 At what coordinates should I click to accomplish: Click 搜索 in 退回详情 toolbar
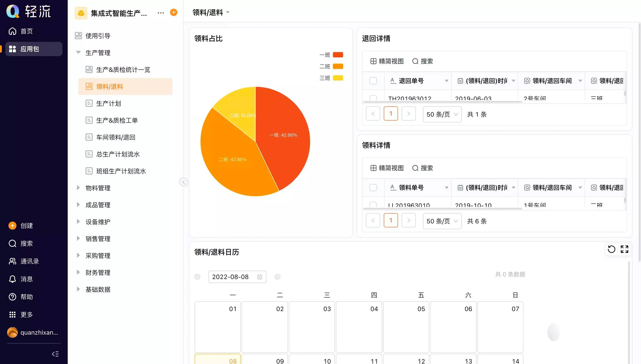(x=422, y=61)
